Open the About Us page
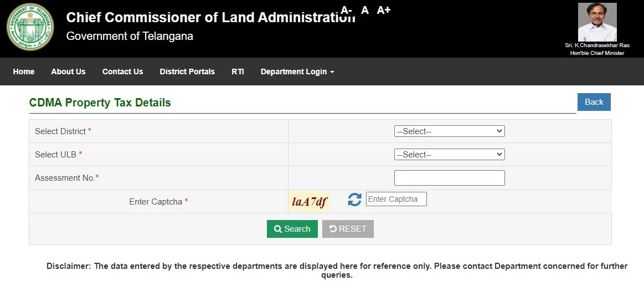Viewport: 644px width, 301px height. pos(68,72)
